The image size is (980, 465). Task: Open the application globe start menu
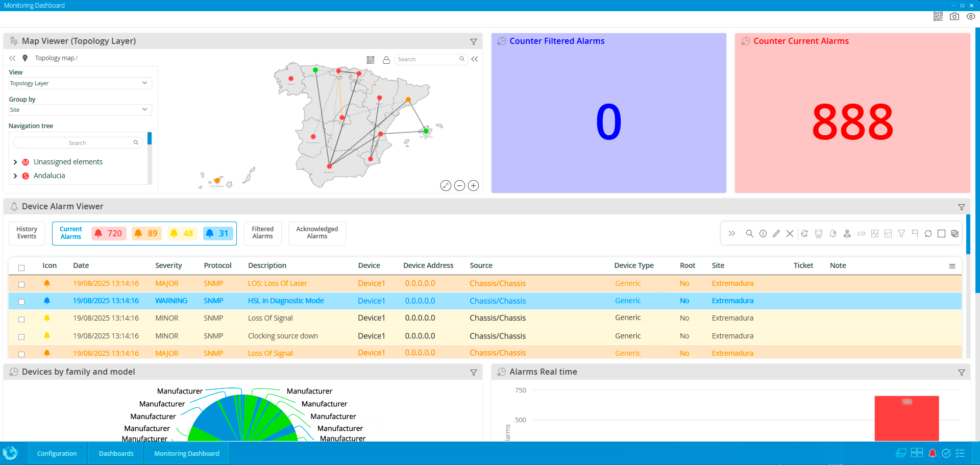click(10, 453)
